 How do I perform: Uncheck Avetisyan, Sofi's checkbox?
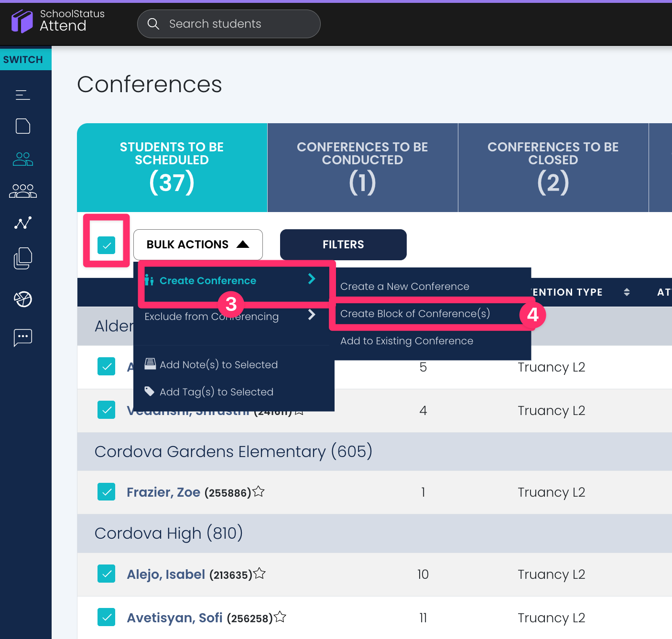click(x=106, y=617)
